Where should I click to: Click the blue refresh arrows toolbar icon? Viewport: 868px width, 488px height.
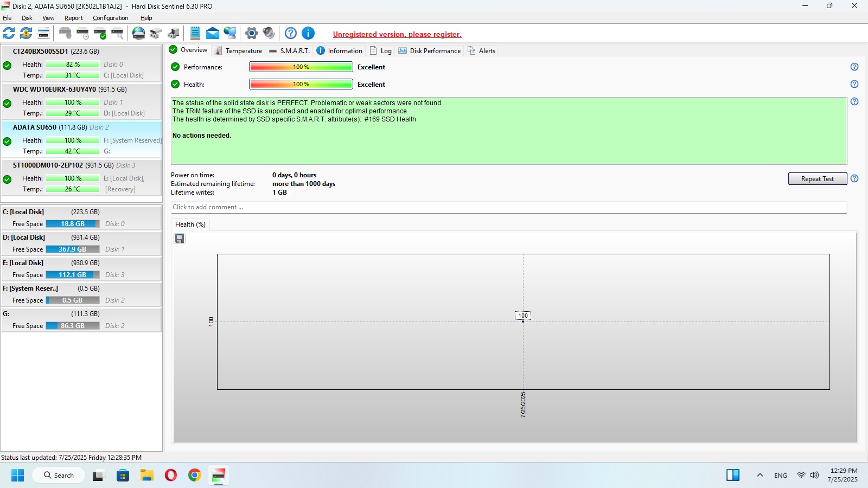pos(9,33)
